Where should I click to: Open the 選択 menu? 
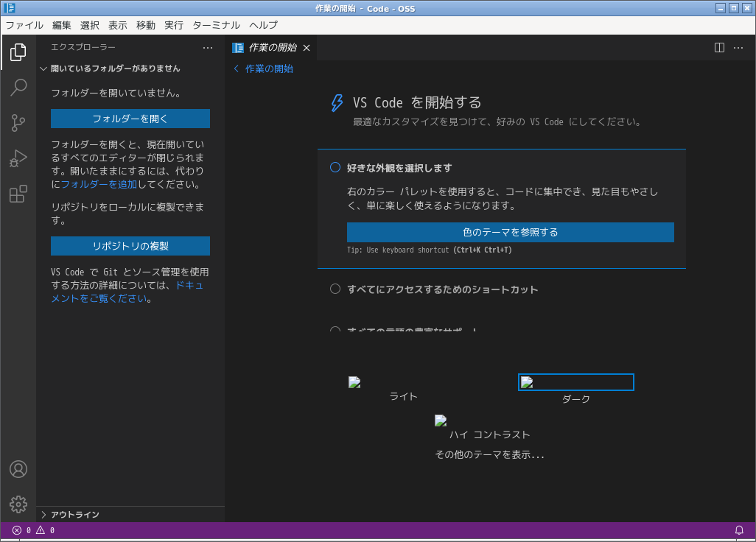(x=90, y=25)
